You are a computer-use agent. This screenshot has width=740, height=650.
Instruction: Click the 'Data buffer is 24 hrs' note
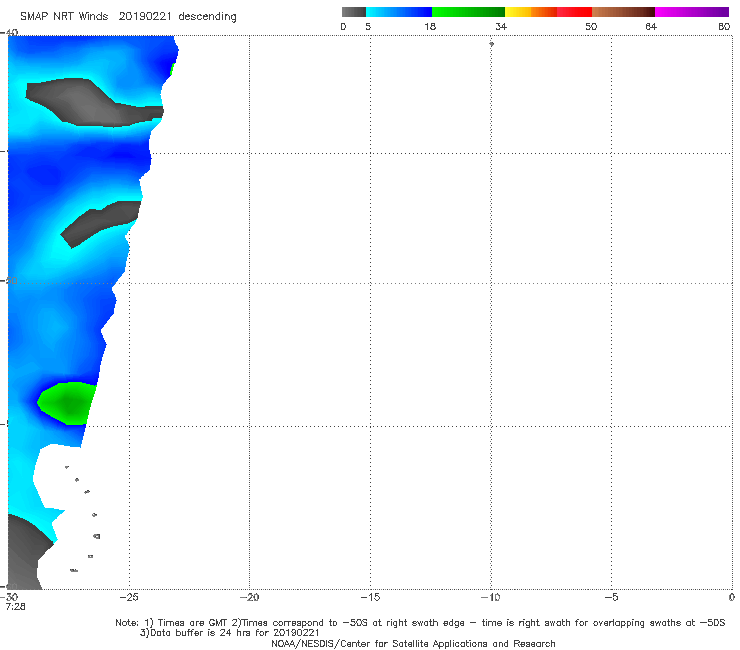(229, 633)
